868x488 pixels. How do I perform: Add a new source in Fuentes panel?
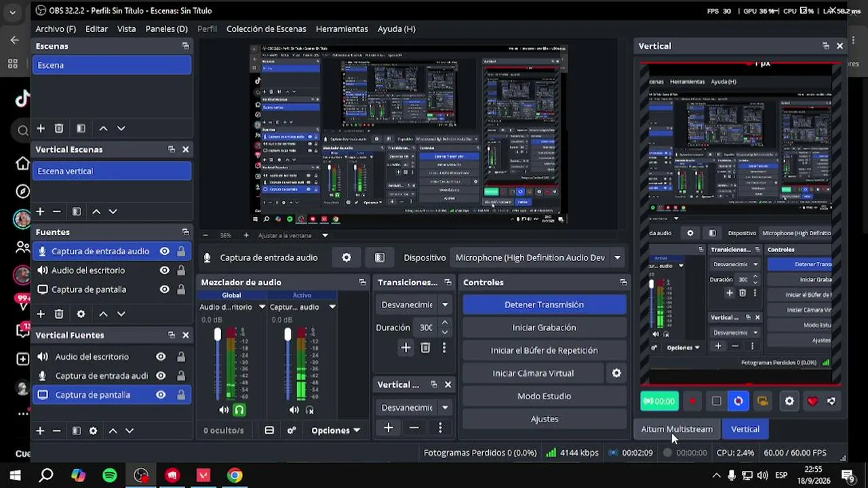point(41,314)
